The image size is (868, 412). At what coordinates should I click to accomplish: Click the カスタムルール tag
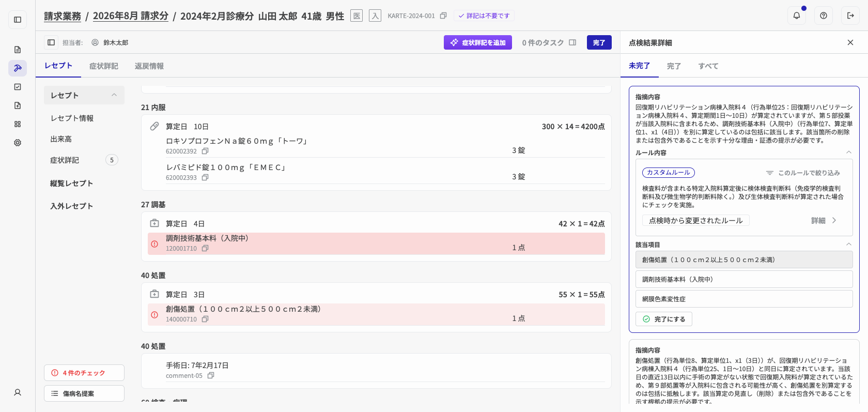pyautogui.click(x=669, y=173)
